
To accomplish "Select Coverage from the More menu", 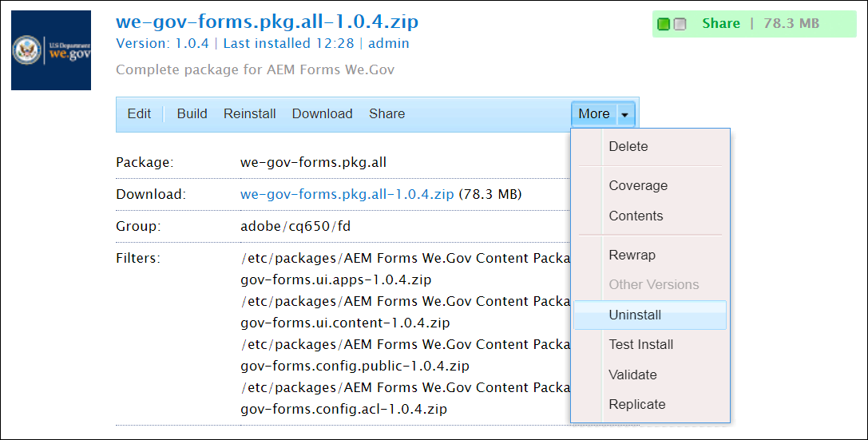I will [650, 186].
